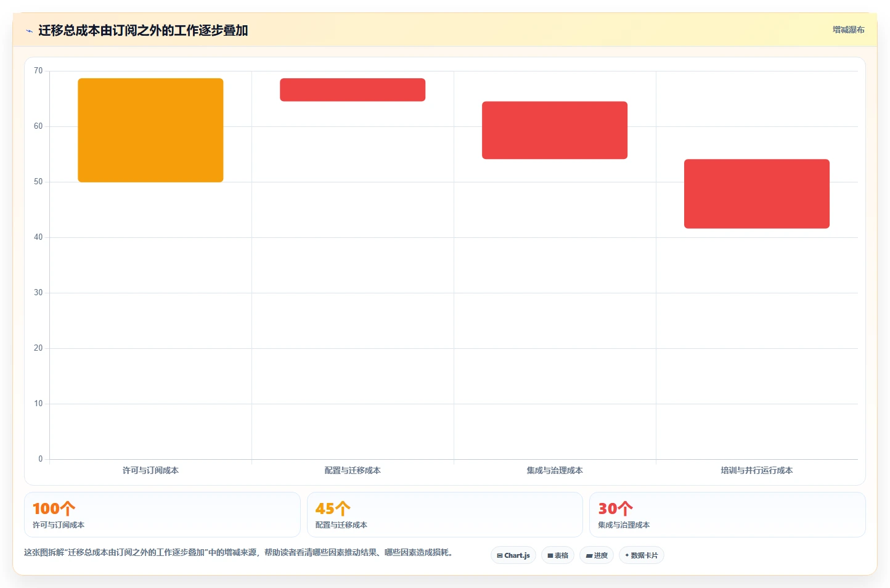Click the y-axis value 10
The width and height of the screenshot is (890, 588).
point(38,404)
